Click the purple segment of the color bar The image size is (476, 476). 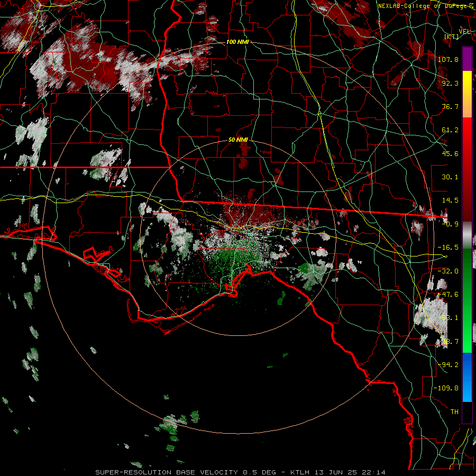click(x=467, y=59)
